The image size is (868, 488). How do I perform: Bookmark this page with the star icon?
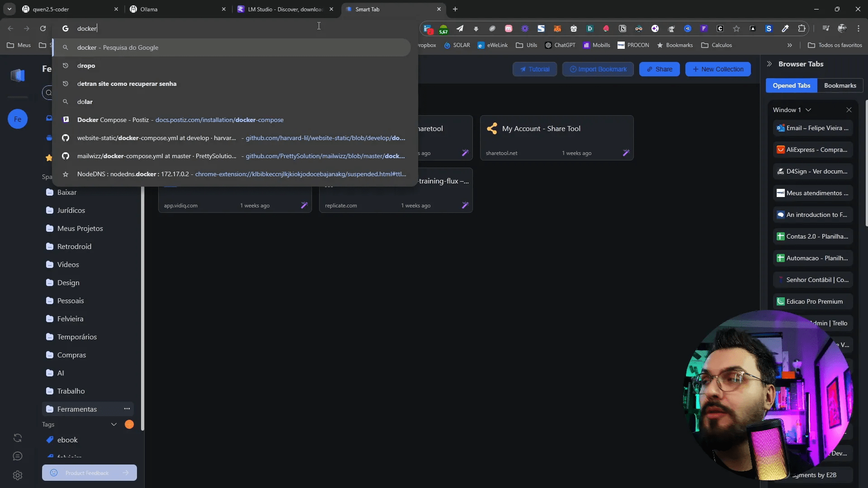tap(736, 28)
